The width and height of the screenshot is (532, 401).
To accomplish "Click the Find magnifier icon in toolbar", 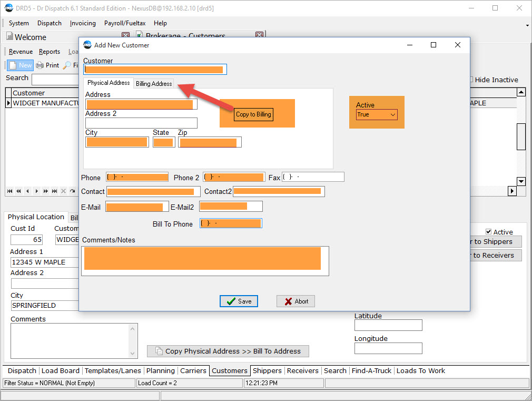I will click(67, 65).
